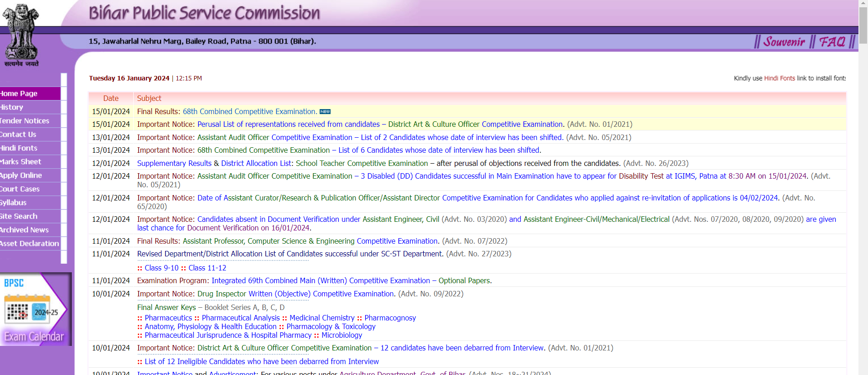The image size is (868, 375).
Task: Open Court Cases sidebar item
Action: (30, 189)
